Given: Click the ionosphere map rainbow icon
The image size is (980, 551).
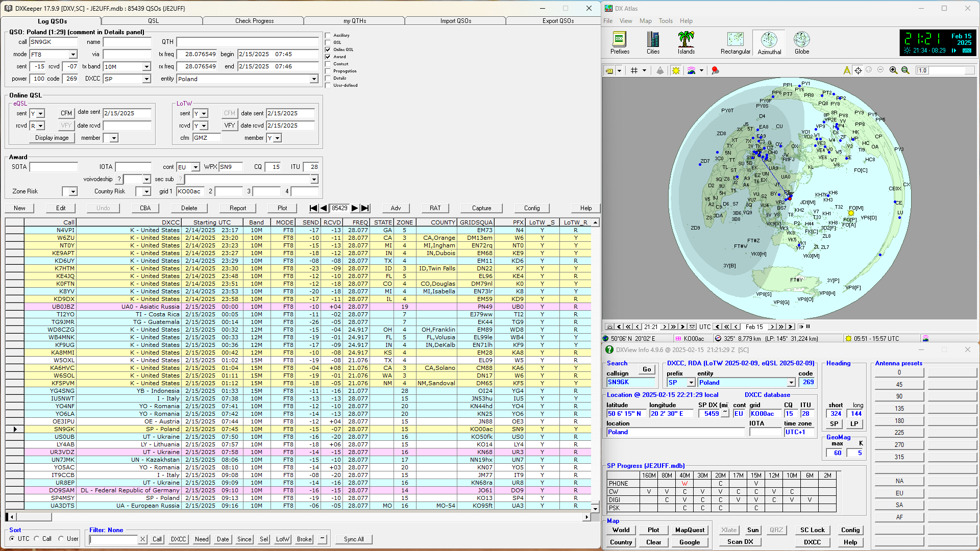Looking at the screenshot, I should tap(692, 70).
